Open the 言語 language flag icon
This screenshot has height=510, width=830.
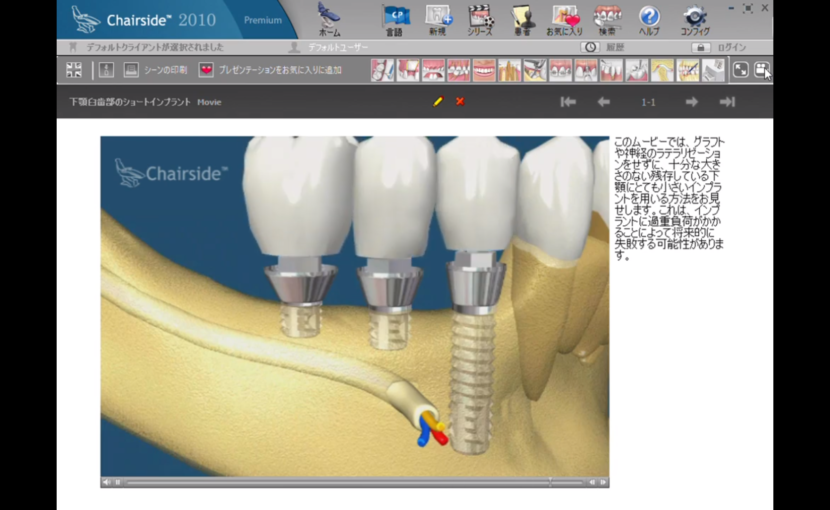[395, 20]
